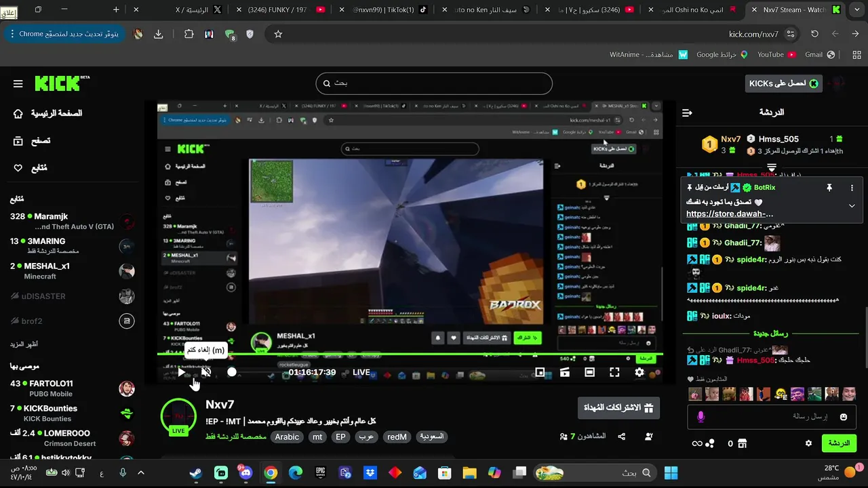The image size is (868, 488).
Task: Open LOMEROOO Crimson Desert channel
Action: coord(72,438)
